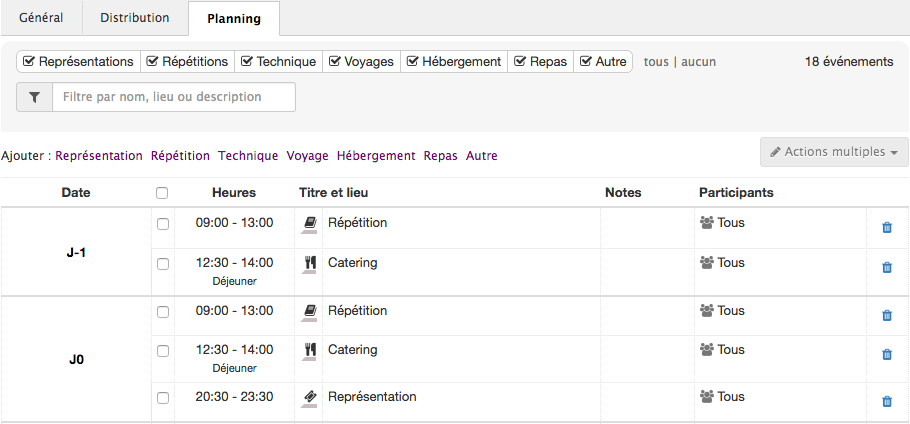Click Heures column header
Viewport: 910px width, 424px height.
click(234, 193)
